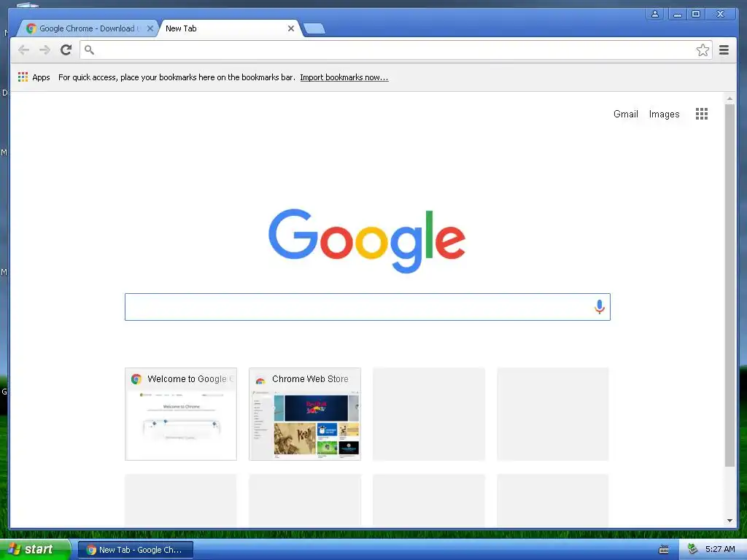Close the Google Chrome - Download tab

(150, 28)
